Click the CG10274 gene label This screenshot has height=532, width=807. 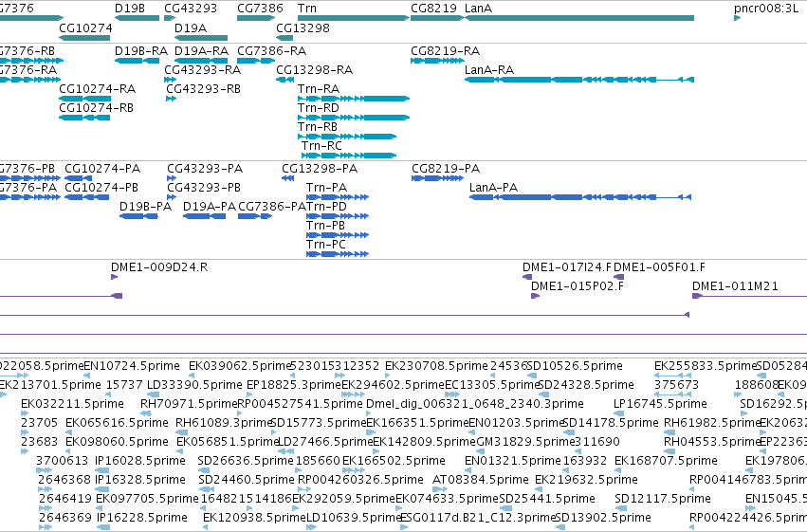85,28
